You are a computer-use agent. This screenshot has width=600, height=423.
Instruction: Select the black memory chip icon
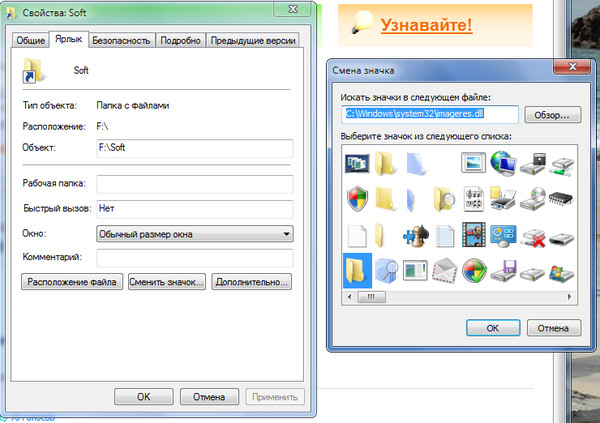click(561, 199)
